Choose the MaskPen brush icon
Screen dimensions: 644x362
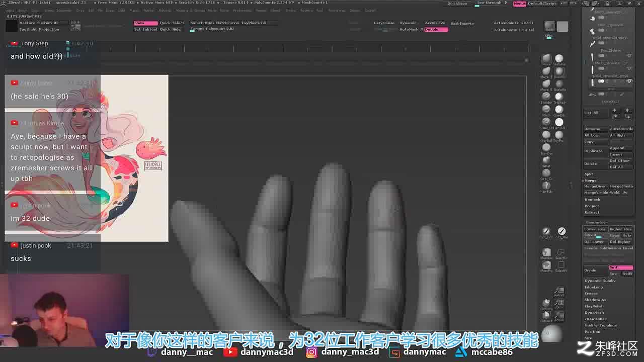coord(546,266)
